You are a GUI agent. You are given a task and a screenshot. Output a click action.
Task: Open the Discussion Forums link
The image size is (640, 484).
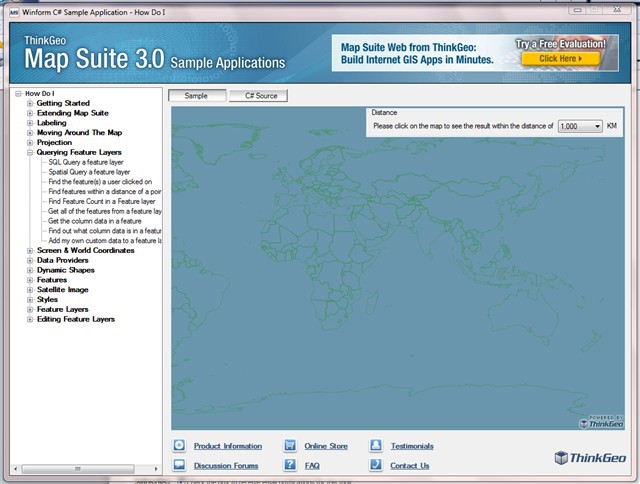coord(226,466)
